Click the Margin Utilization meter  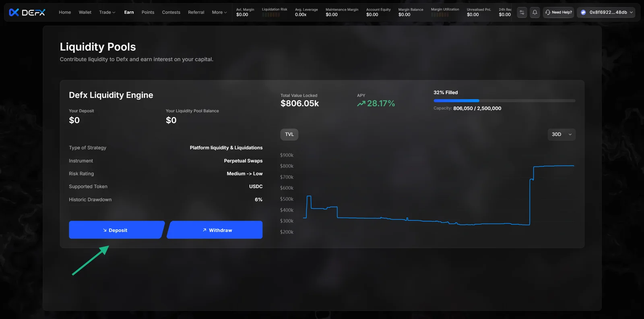click(x=440, y=15)
